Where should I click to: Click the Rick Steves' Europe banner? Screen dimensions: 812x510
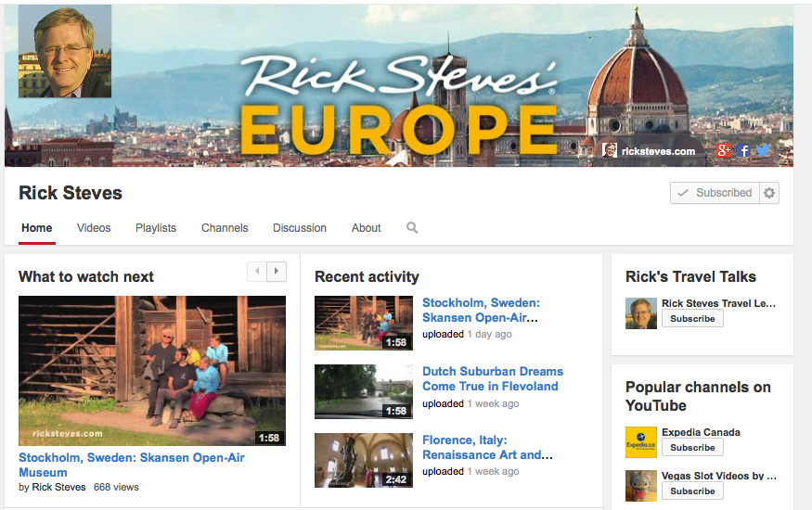[x=399, y=86]
